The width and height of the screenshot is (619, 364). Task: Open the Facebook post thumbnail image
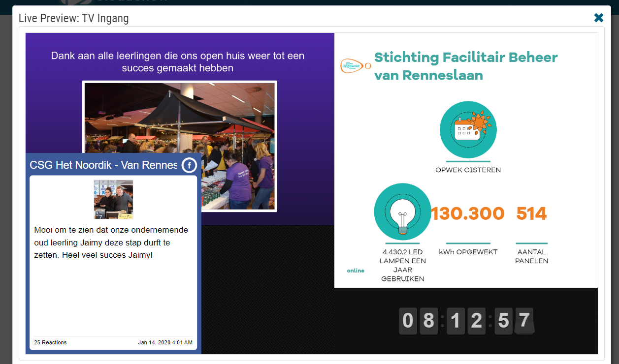point(113,199)
